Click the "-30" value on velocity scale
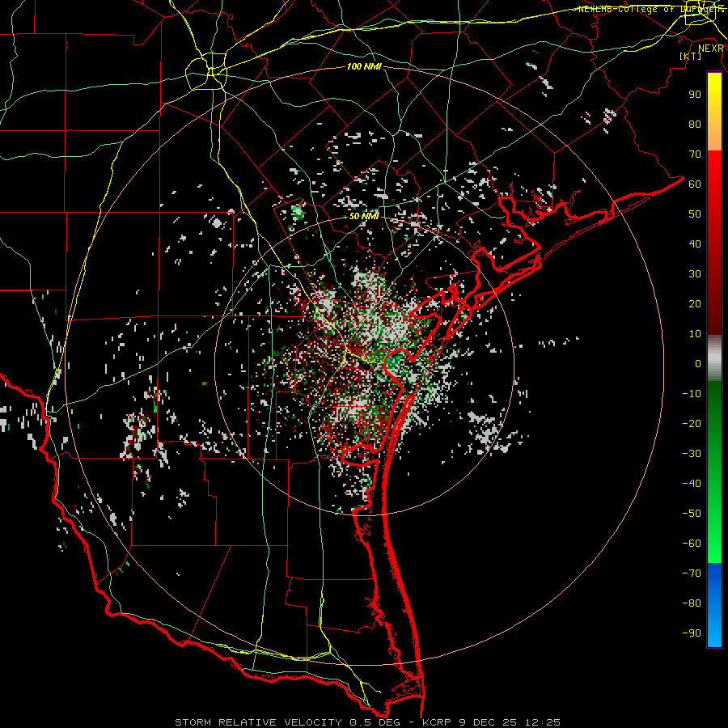 pos(692,454)
